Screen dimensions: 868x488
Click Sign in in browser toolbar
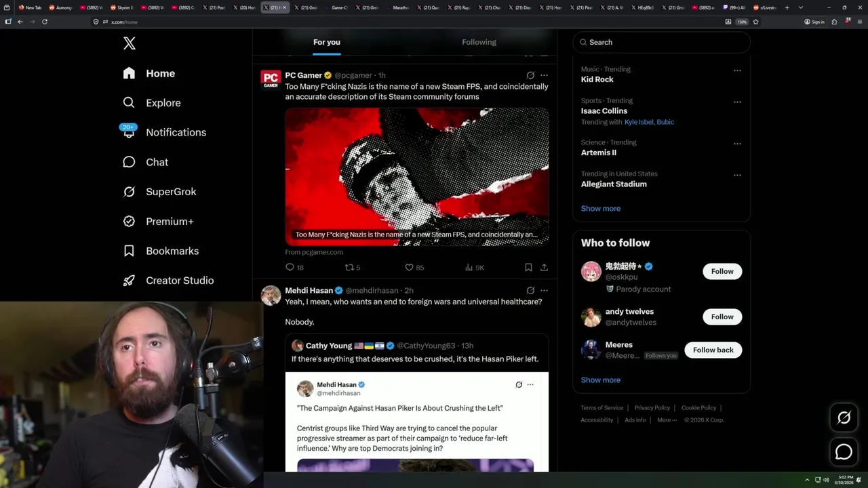click(x=814, y=22)
